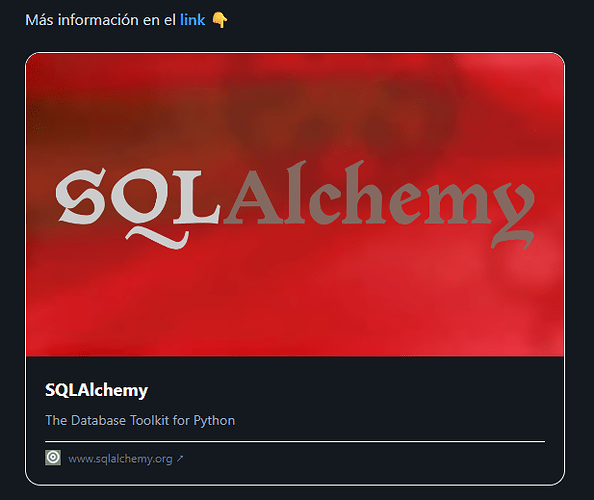Click the empty red banner area below logo

tap(295, 303)
